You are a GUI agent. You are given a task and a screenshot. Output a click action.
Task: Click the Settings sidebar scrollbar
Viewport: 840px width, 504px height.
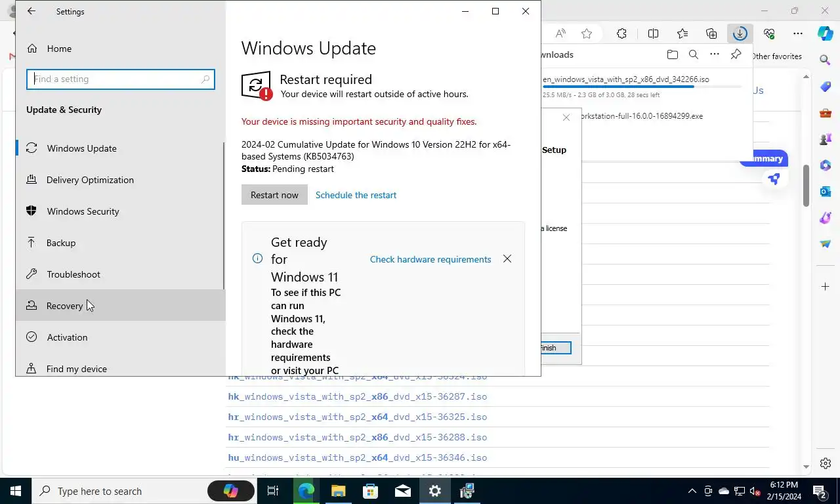tap(224, 217)
